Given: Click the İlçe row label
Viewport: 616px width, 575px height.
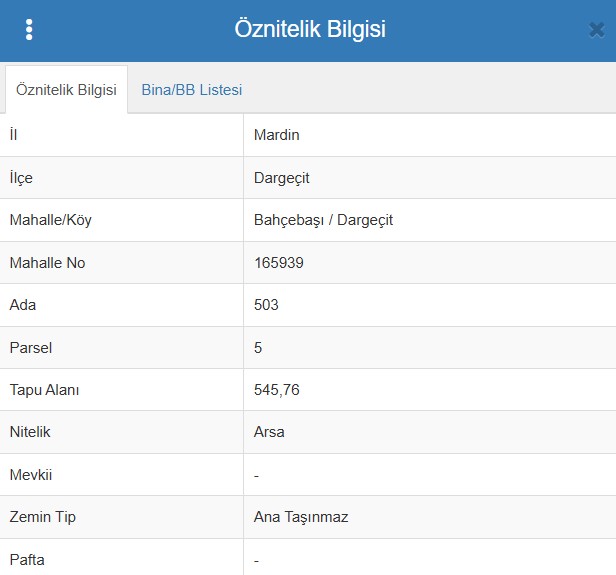Looking at the screenshot, I should 21,178.
